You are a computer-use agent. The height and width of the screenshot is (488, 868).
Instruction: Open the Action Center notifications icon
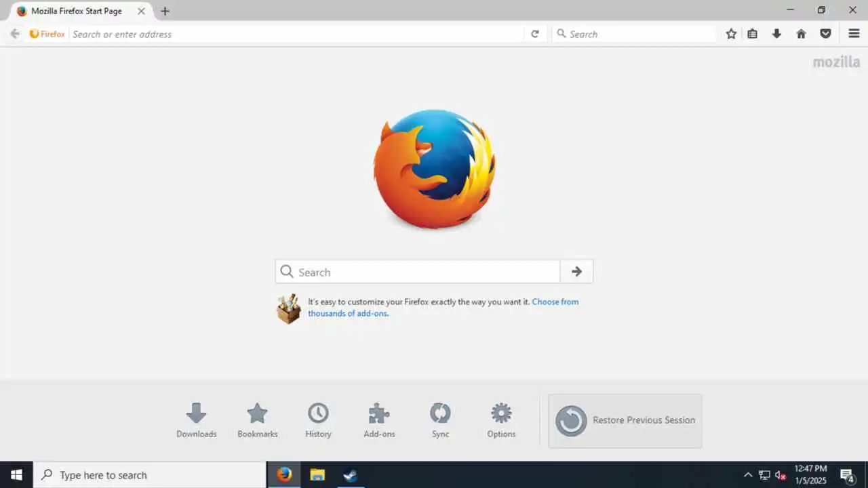pyautogui.click(x=847, y=475)
